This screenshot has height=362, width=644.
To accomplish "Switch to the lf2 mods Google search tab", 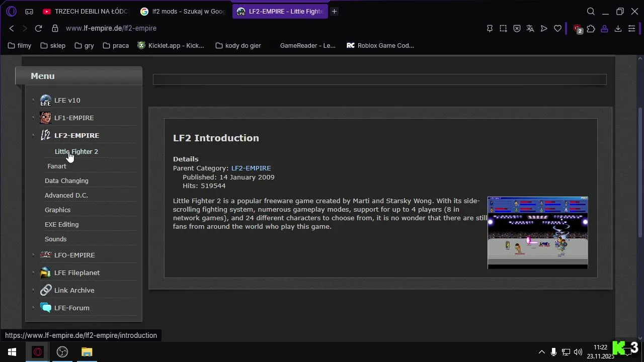I will (183, 11).
